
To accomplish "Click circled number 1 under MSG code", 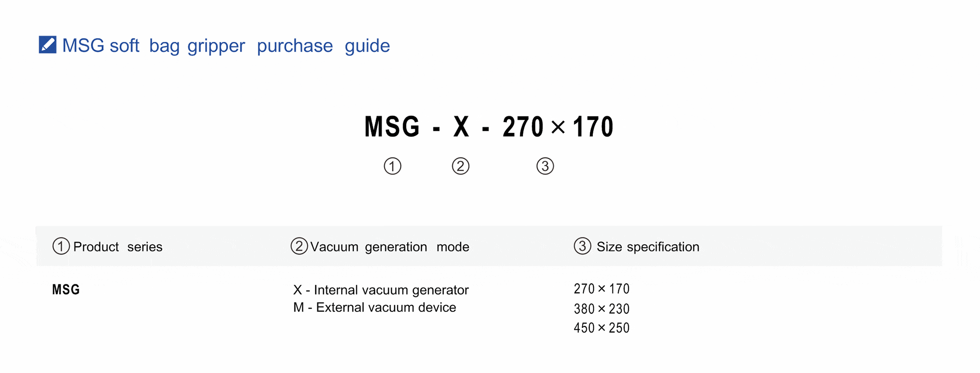I will click(x=392, y=166).
